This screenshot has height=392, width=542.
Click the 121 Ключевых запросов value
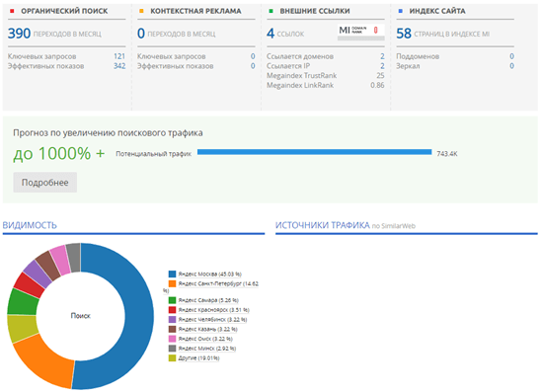pos(119,56)
